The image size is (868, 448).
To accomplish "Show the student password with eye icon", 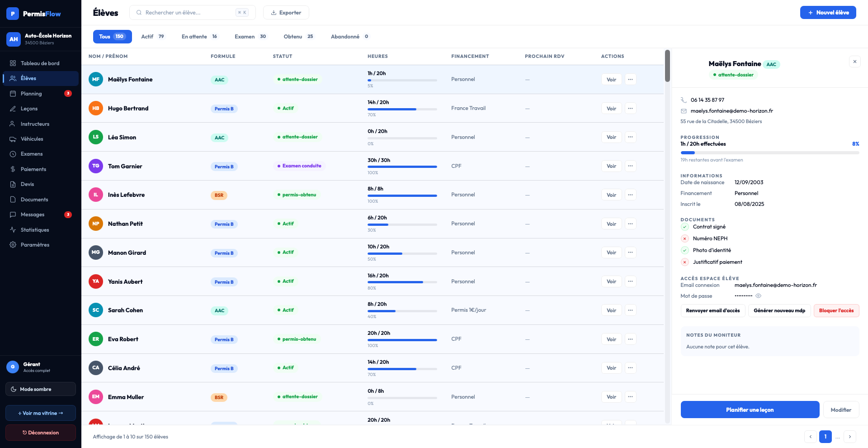I will pyautogui.click(x=759, y=296).
